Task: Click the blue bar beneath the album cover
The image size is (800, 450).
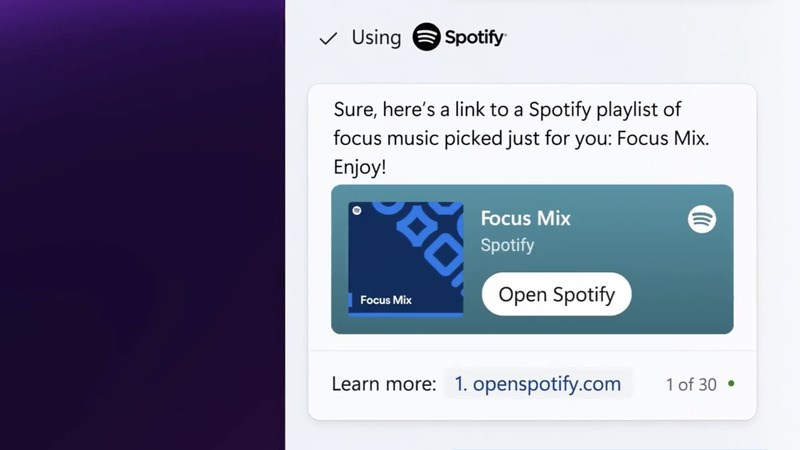Action: point(405,313)
